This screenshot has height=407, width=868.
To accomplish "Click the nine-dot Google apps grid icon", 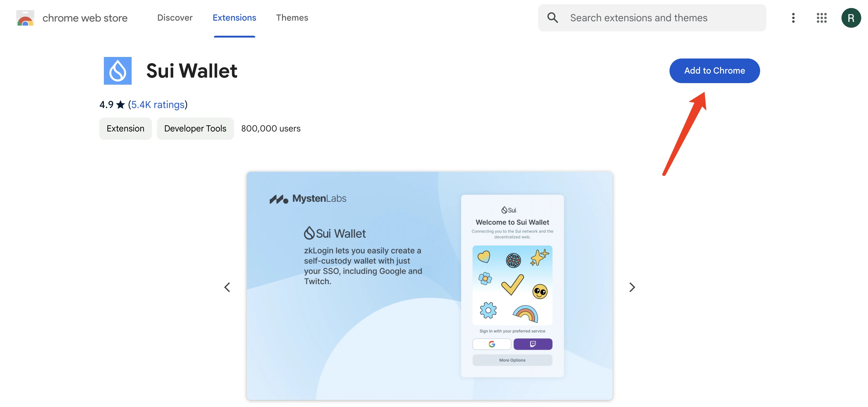I will click(x=821, y=18).
